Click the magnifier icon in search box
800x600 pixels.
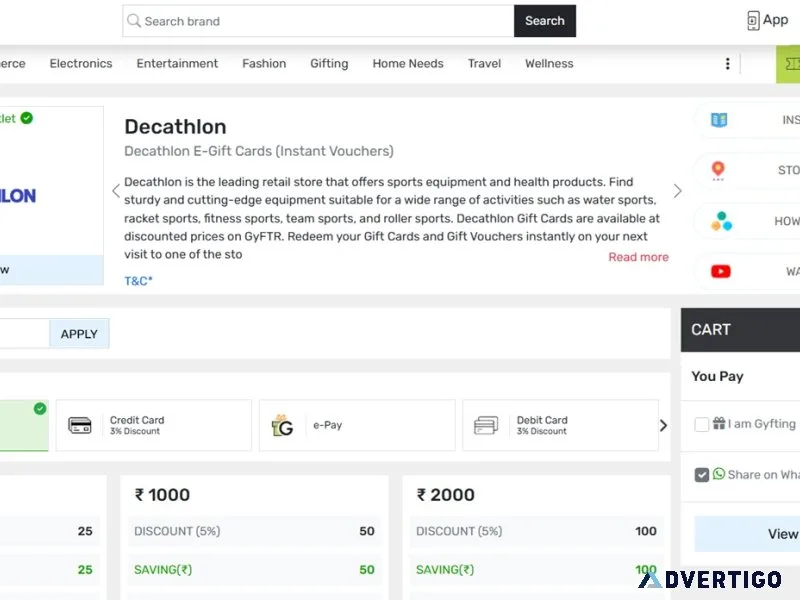click(134, 21)
